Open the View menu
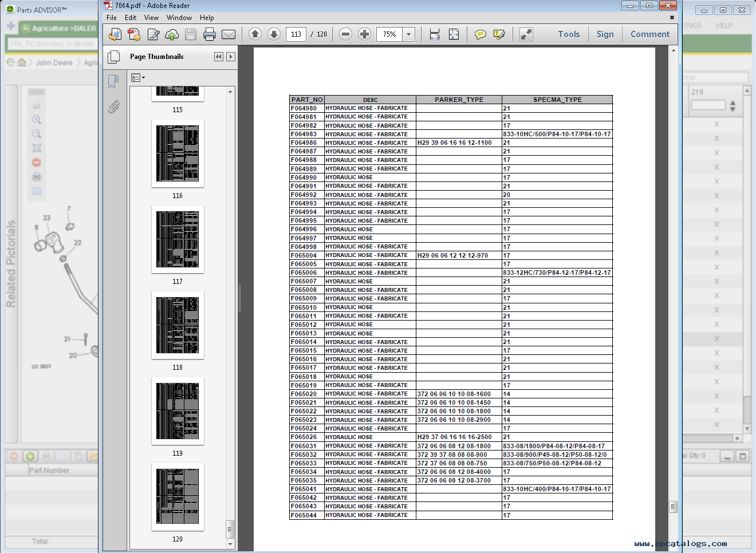 pyautogui.click(x=151, y=18)
